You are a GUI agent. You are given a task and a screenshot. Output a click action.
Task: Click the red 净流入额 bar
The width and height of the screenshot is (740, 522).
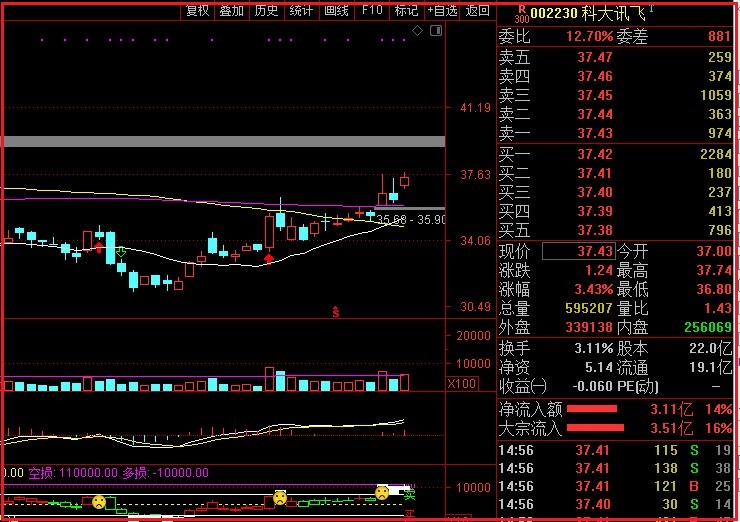592,409
